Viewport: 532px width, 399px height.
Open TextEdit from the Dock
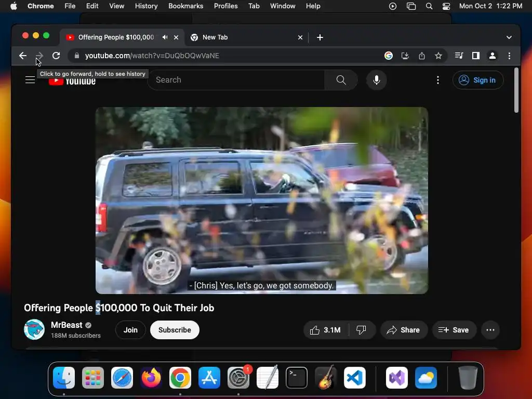(x=268, y=378)
